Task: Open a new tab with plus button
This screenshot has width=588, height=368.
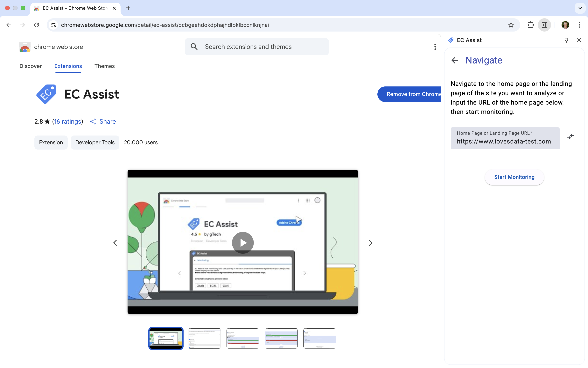Action: [x=128, y=8]
